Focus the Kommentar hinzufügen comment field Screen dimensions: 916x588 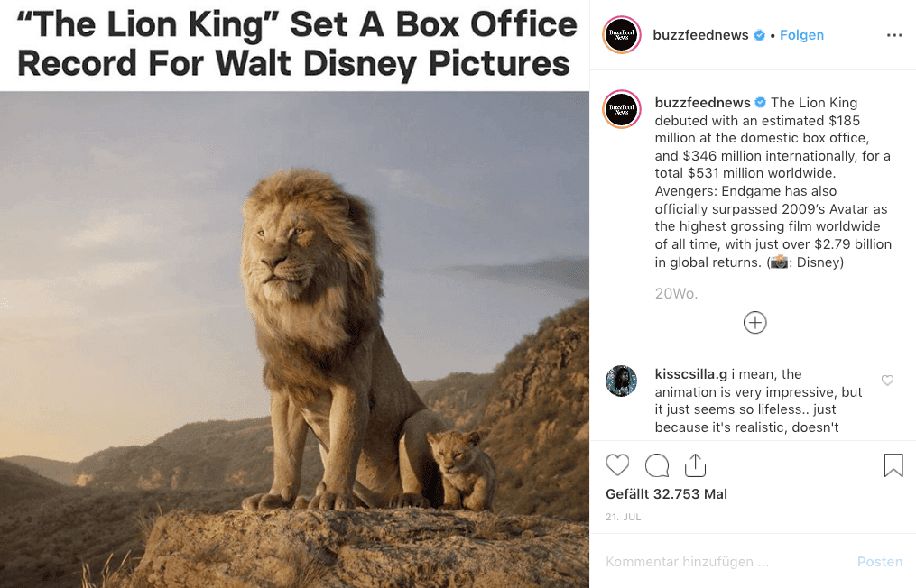pyautogui.click(x=722, y=562)
